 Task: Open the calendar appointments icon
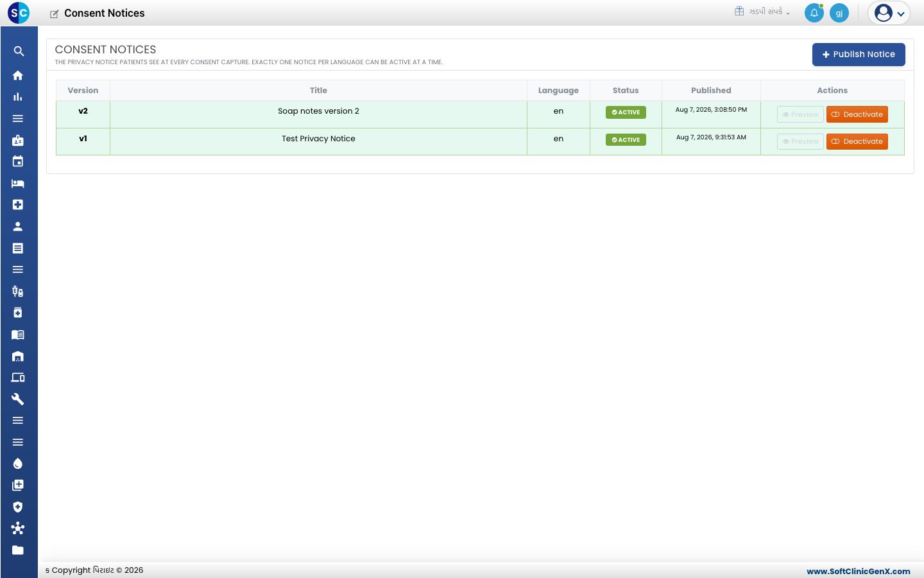click(x=18, y=162)
